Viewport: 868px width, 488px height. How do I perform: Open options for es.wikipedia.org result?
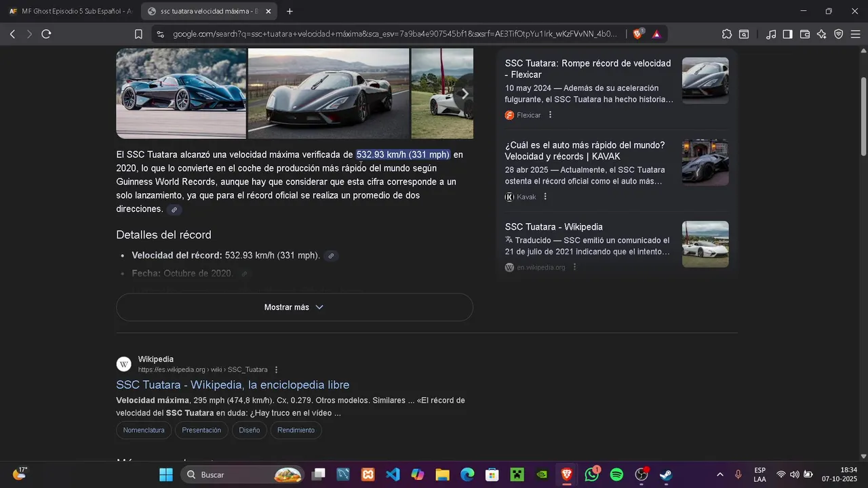tap(276, 369)
